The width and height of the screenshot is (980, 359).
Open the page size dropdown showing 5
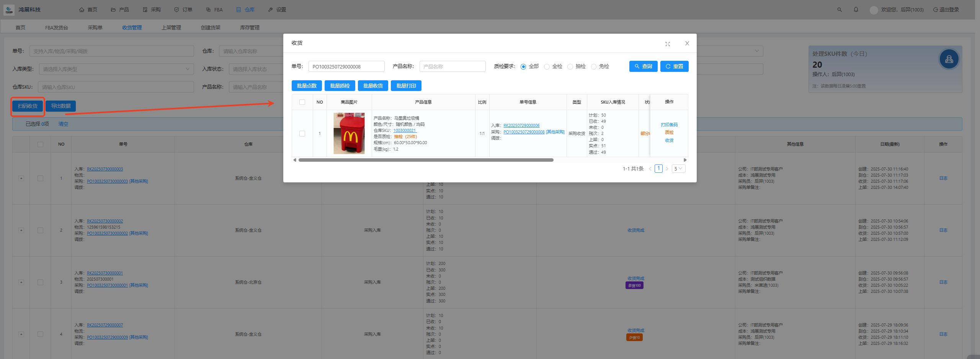coord(678,169)
